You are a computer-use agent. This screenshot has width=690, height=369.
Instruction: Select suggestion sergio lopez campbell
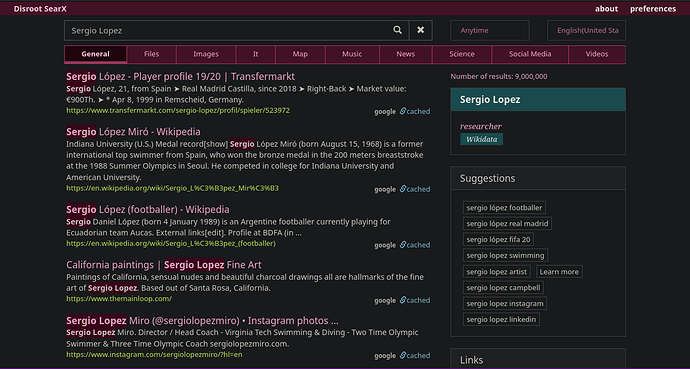pyautogui.click(x=503, y=288)
